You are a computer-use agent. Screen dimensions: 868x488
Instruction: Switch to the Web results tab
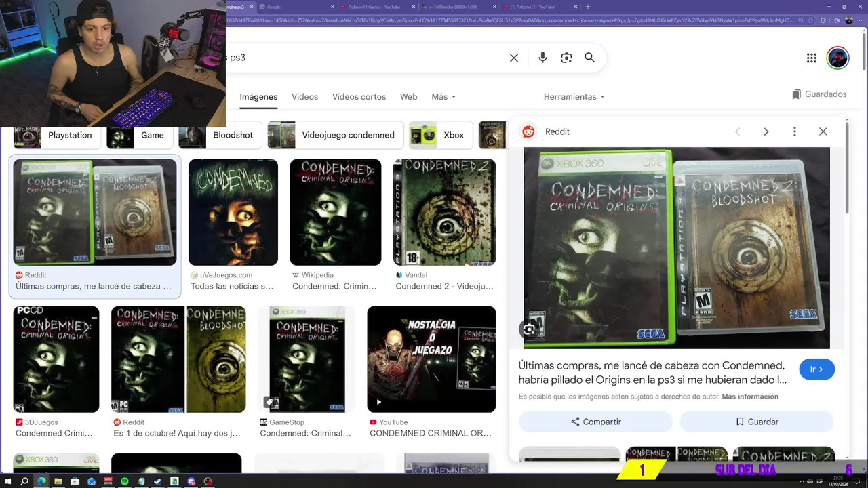click(x=408, y=97)
